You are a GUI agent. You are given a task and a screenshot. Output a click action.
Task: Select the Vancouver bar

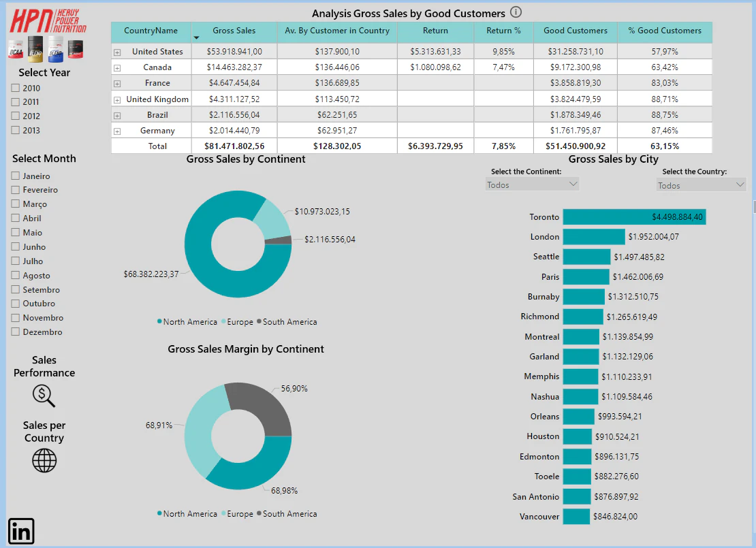tap(576, 516)
